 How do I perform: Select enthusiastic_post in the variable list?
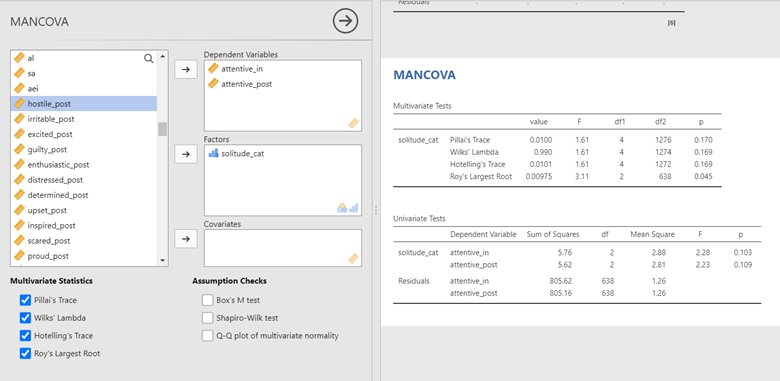pos(84,164)
